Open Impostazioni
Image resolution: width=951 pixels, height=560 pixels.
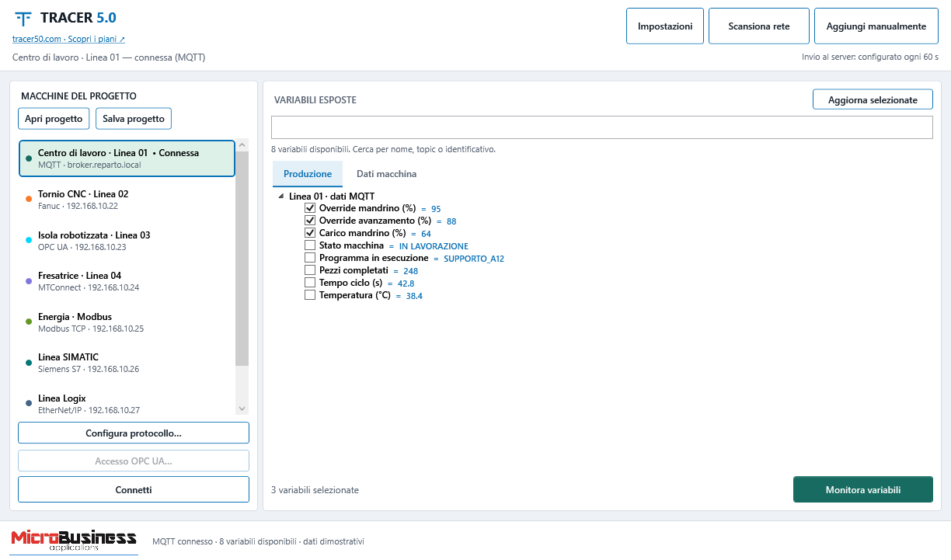coord(665,26)
